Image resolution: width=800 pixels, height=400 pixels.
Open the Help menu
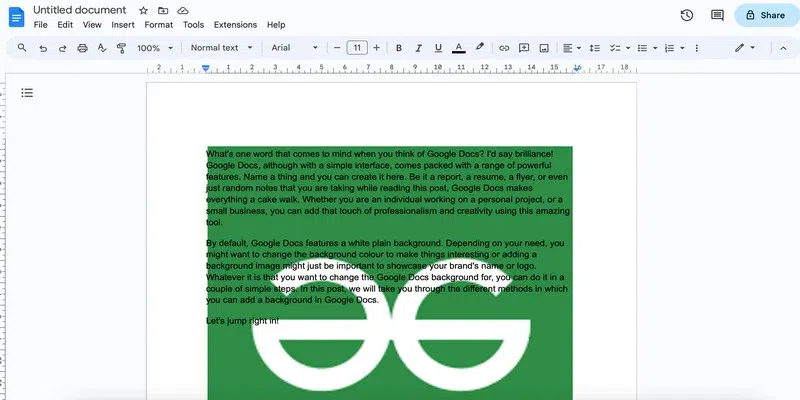pos(276,24)
